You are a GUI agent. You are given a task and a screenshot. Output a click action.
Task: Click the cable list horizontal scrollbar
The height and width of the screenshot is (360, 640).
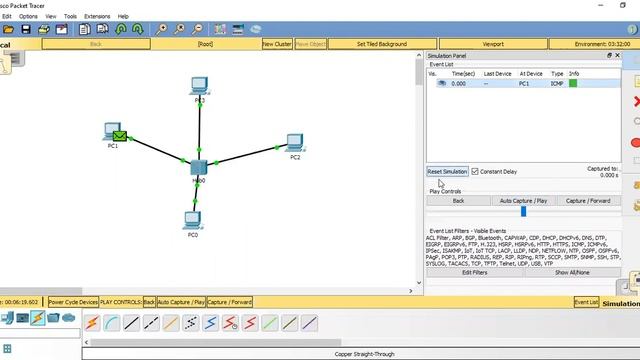click(216, 342)
